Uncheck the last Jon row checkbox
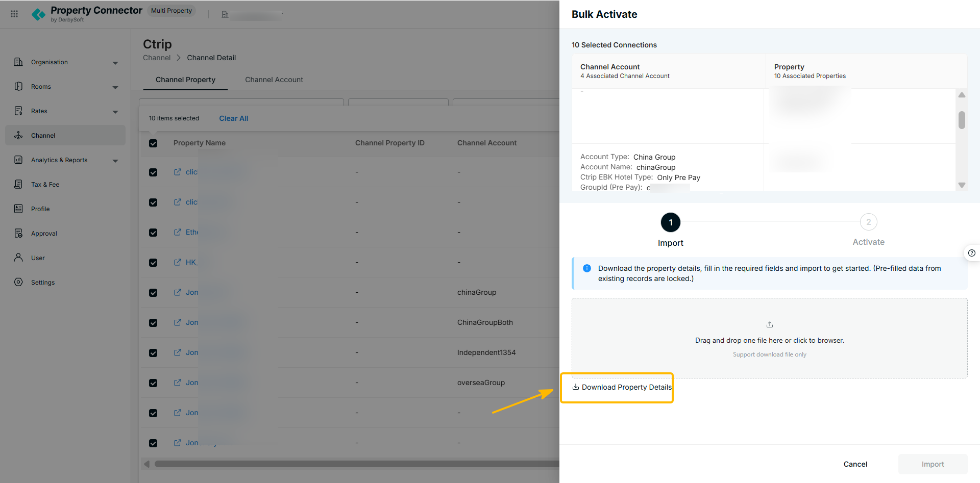Image resolution: width=980 pixels, height=483 pixels. [153, 443]
